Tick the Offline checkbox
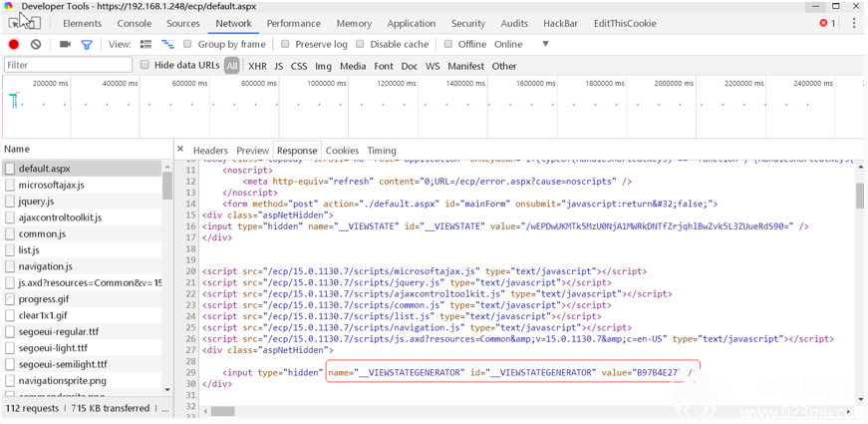This screenshot has width=868, height=424. [x=448, y=44]
